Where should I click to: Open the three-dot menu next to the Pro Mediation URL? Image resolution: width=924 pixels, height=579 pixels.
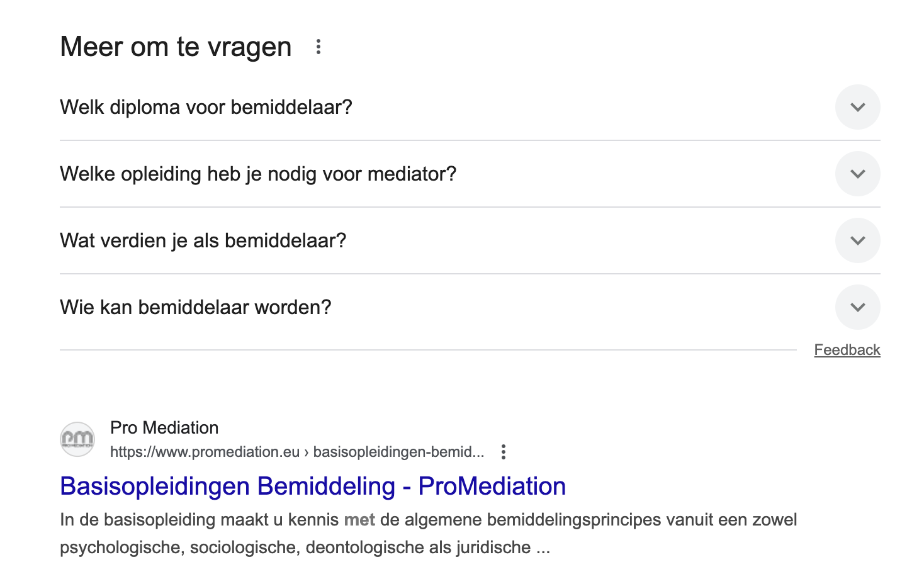click(503, 452)
